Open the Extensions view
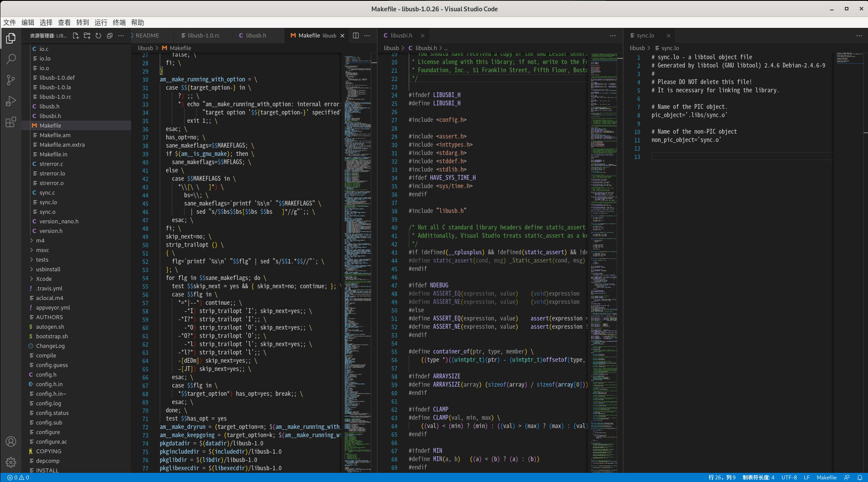The image size is (868, 482). click(11, 122)
